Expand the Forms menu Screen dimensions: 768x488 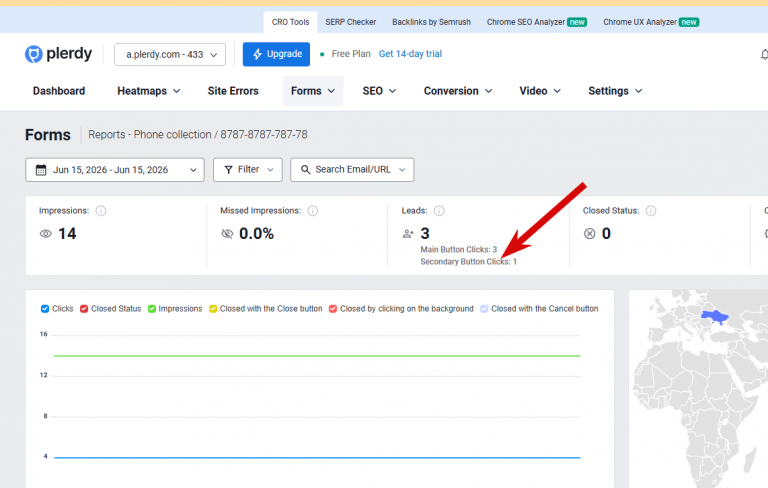click(313, 91)
